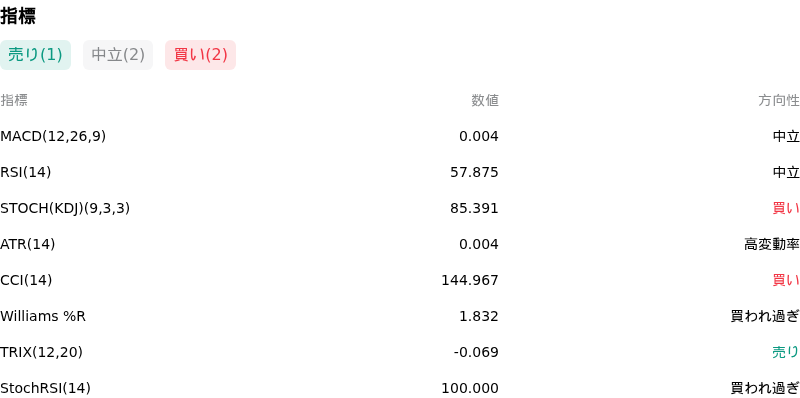Click the green 売り label for TRIX
Viewport: 800px width, 398px height.
click(786, 352)
